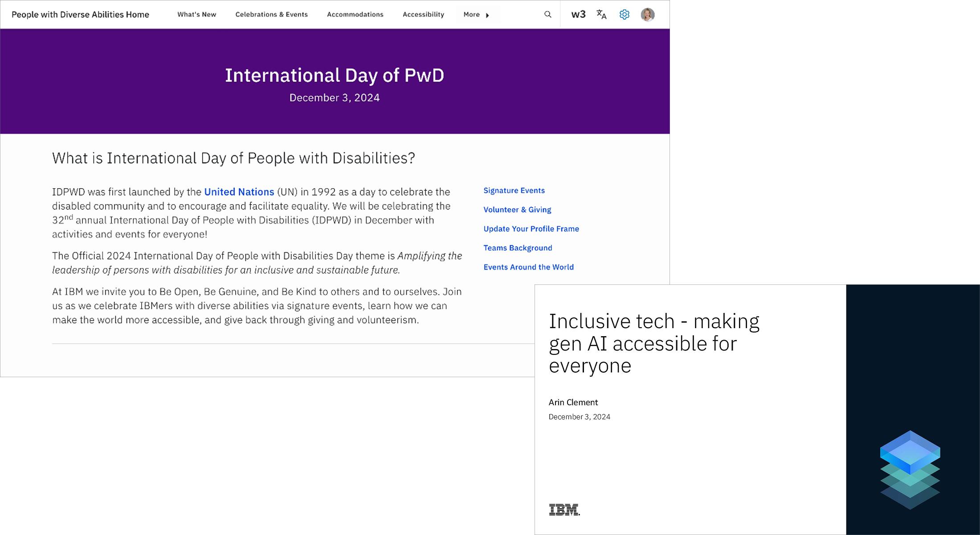Open the Accessibility menu
Image resolution: width=980 pixels, height=535 pixels.
pyautogui.click(x=423, y=15)
